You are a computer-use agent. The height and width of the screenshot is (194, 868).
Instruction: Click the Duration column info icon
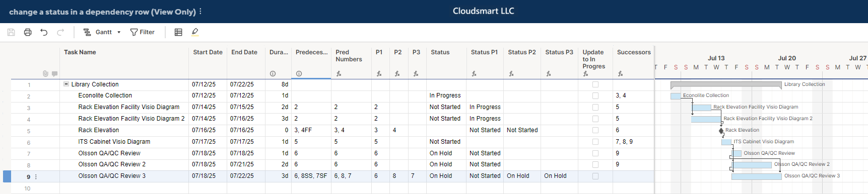click(x=273, y=74)
